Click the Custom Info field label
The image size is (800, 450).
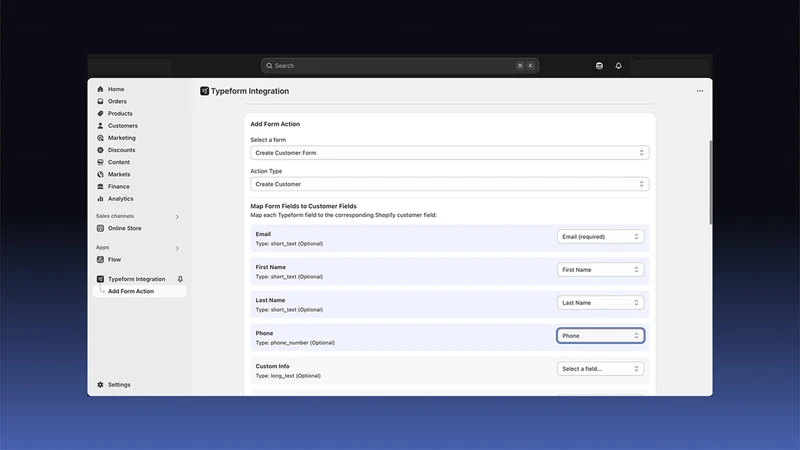pyautogui.click(x=272, y=366)
